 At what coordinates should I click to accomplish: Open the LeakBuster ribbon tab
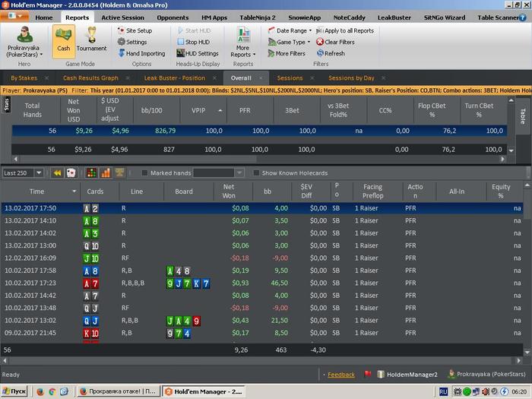394,17
